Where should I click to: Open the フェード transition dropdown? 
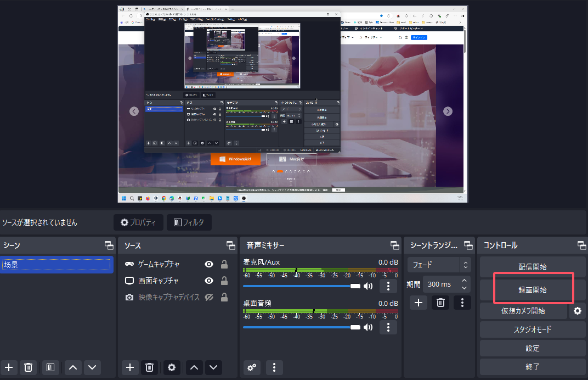(439, 264)
